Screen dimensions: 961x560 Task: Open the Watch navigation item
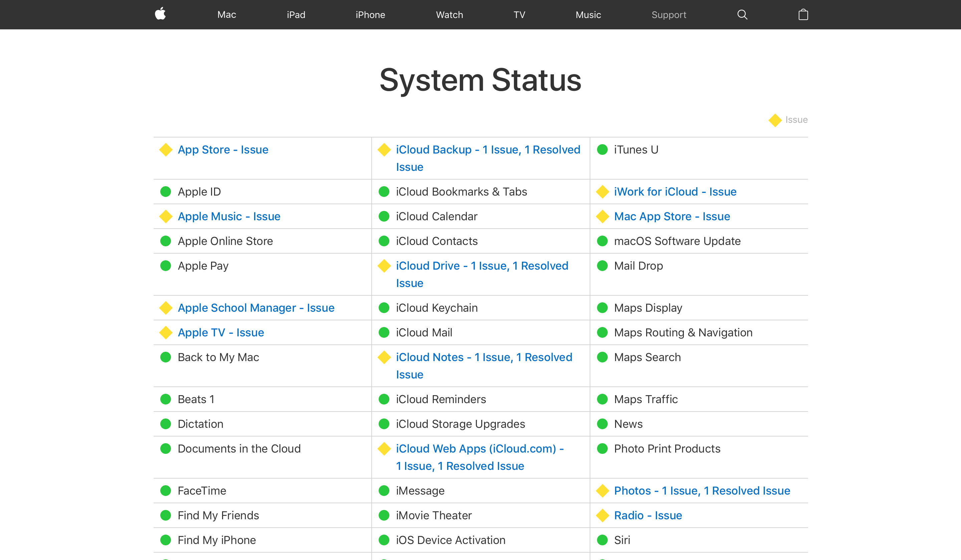click(449, 14)
